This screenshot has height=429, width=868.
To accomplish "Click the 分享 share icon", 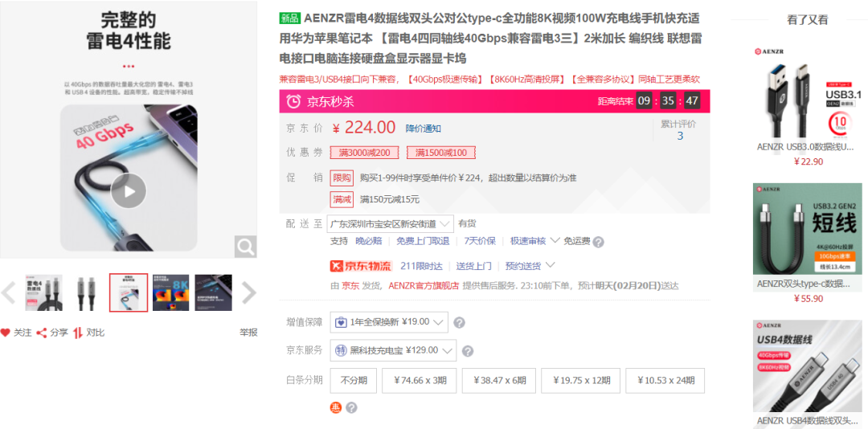I will tap(41, 333).
